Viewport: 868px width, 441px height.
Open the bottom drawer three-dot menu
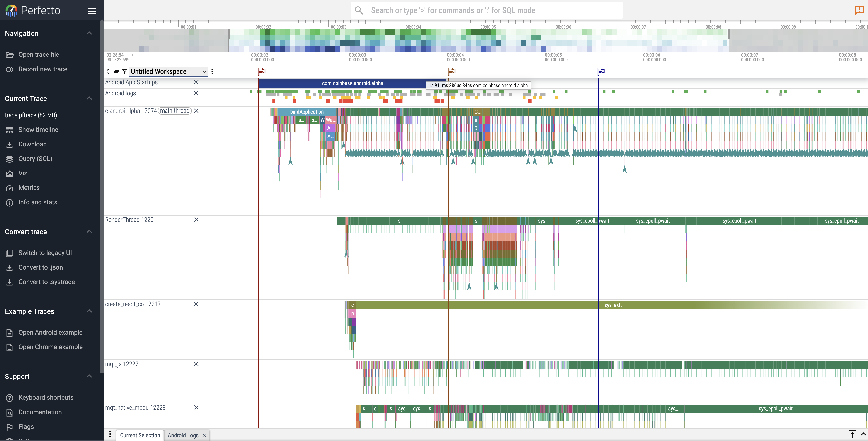click(x=110, y=434)
